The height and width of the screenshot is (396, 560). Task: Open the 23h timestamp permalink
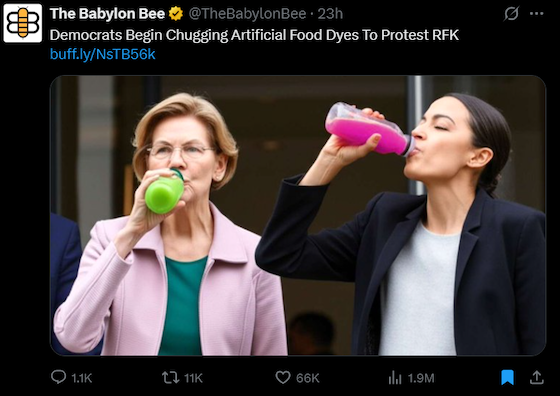tap(330, 14)
